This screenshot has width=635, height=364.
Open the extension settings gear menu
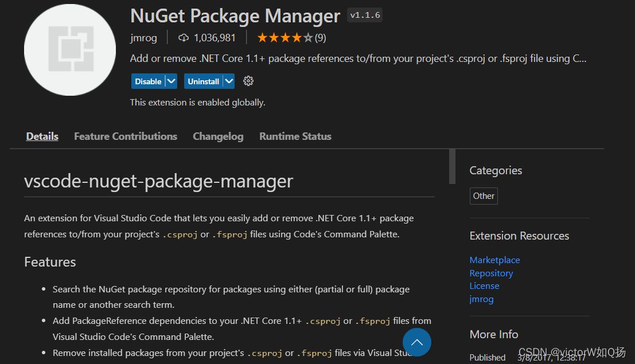(x=248, y=81)
